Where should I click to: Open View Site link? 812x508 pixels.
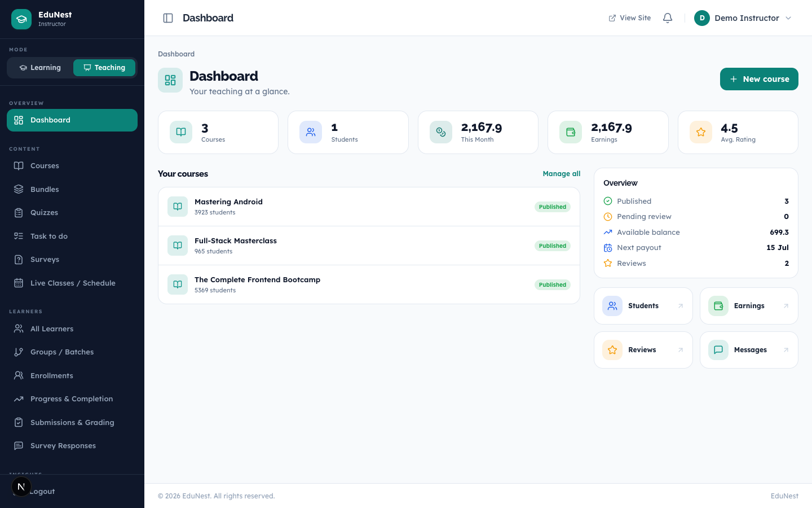(629, 18)
